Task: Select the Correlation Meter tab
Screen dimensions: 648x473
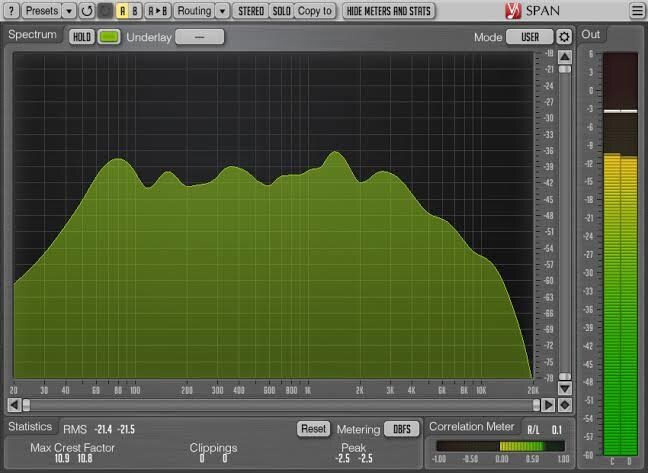Action: pyautogui.click(x=472, y=426)
